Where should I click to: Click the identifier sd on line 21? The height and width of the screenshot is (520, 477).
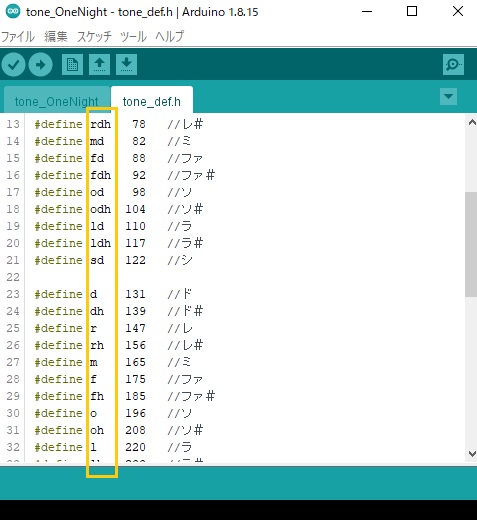click(97, 260)
